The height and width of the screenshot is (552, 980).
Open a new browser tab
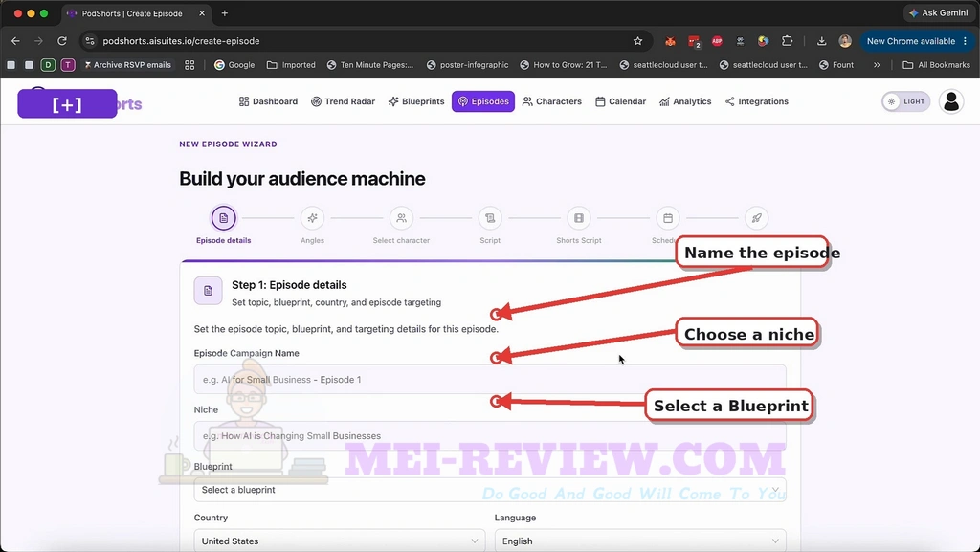(x=224, y=13)
